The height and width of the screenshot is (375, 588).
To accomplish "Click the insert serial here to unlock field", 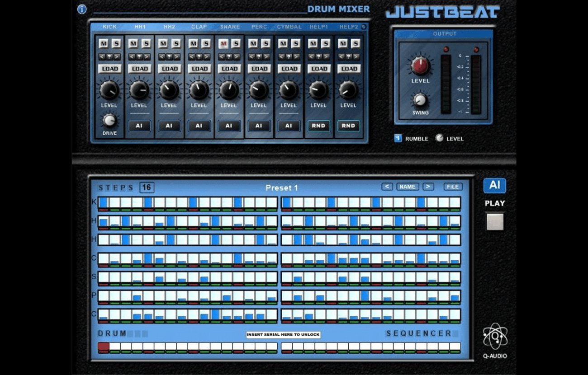I will [284, 335].
